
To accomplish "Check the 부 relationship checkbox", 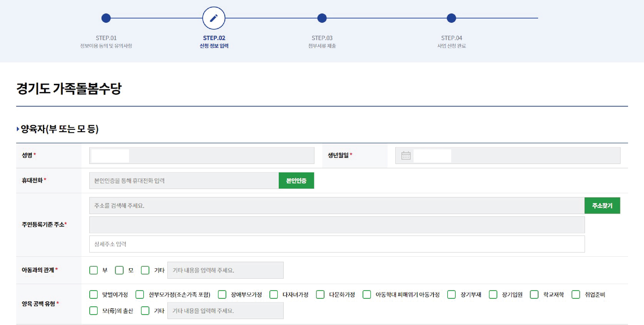I will point(94,270).
